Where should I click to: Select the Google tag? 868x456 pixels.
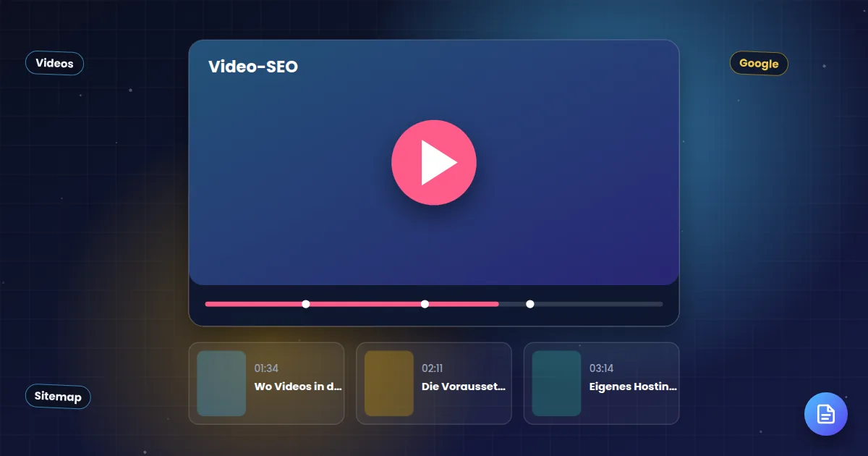pyautogui.click(x=759, y=64)
